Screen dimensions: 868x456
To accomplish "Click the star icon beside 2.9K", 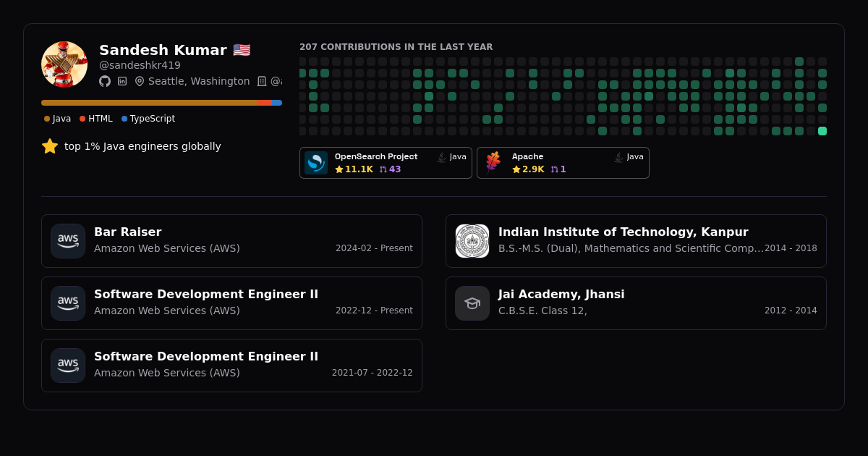I will tap(516, 169).
